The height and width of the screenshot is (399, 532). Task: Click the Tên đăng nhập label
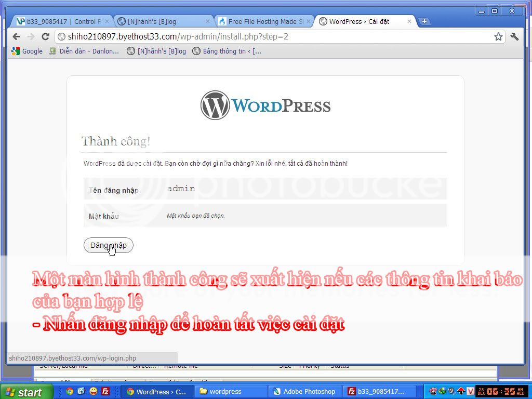(x=114, y=190)
